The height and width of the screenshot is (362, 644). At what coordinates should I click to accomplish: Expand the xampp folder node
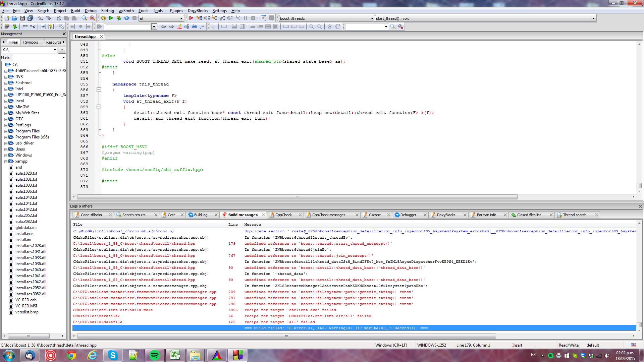tap(6, 162)
